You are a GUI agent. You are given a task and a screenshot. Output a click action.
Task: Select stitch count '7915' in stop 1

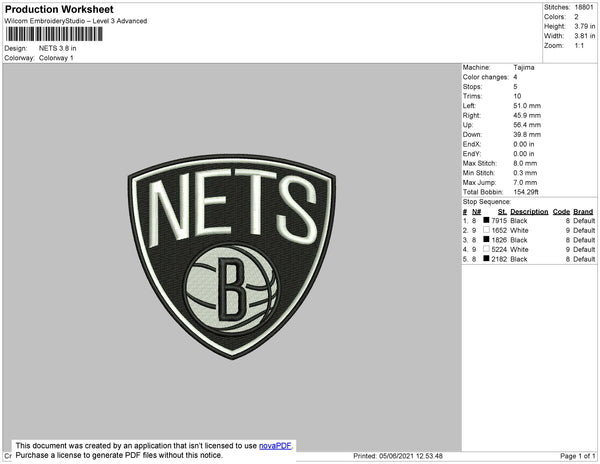point(499,221)
